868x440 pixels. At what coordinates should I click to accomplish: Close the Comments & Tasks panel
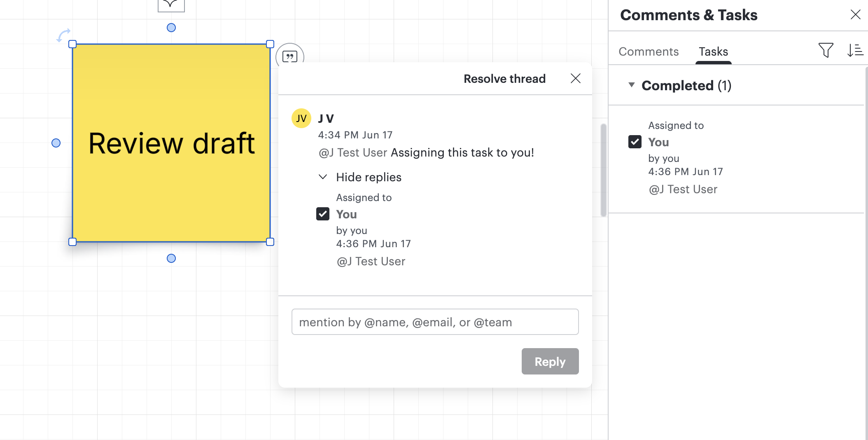coord(855,15)
